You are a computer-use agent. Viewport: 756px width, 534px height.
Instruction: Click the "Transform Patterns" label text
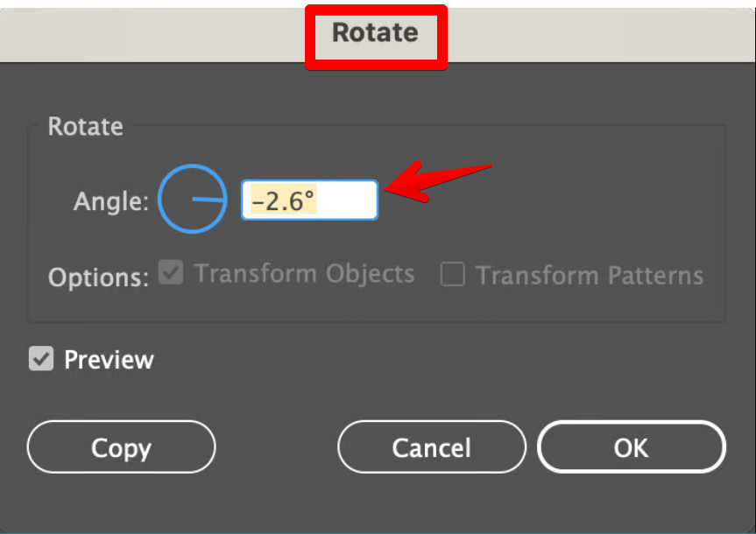[x=590, y=276]
